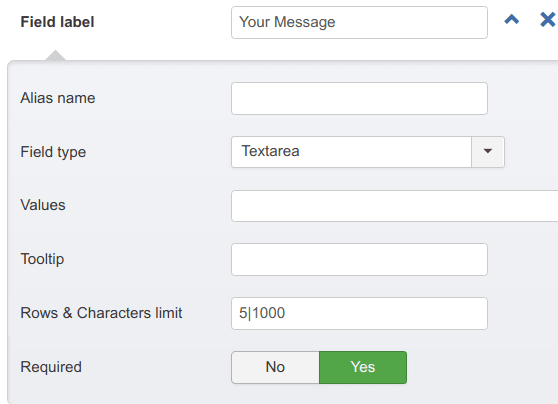
Task: Click the 'Alias name' label
Action: (x=58, y=98)
